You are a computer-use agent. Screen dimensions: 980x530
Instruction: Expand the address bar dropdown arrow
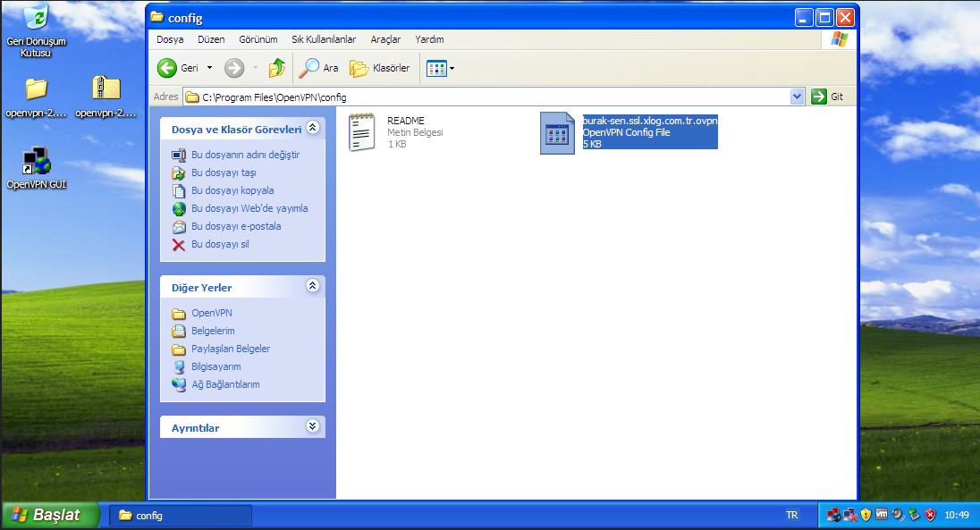click(x=797, y=97)
